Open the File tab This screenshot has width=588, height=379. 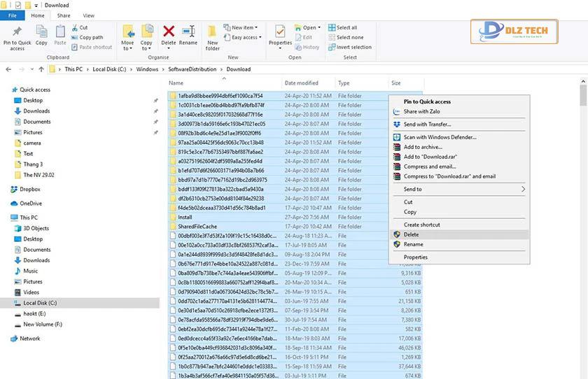point(13,15)
